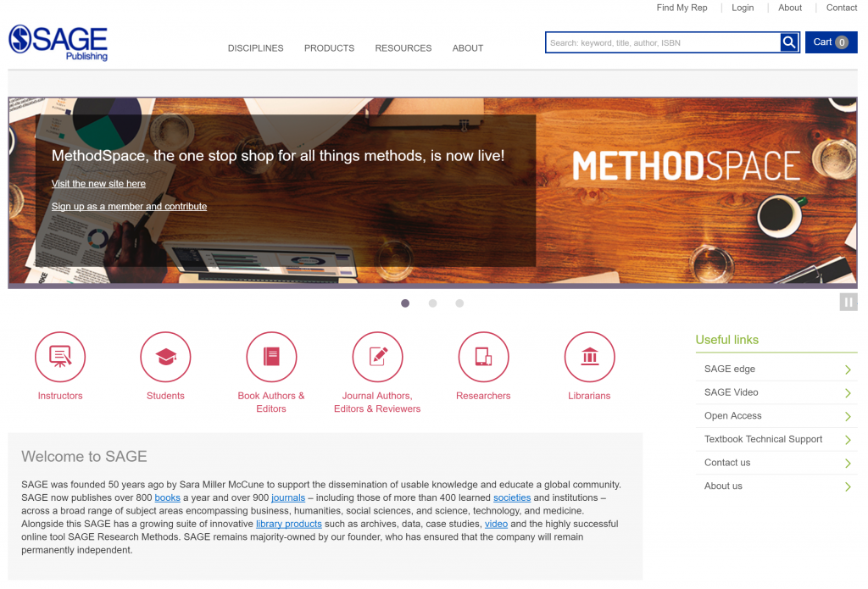The height and width of the screenshot is (589, 868).
Task: Open the Researchers devices icon
Action: pos(483,357)
